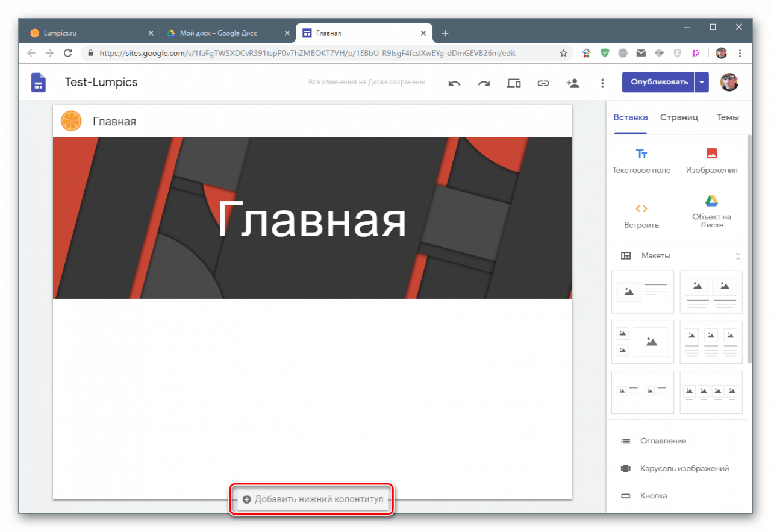Open Chrome's three-dot browser menu

pos(740,53)
